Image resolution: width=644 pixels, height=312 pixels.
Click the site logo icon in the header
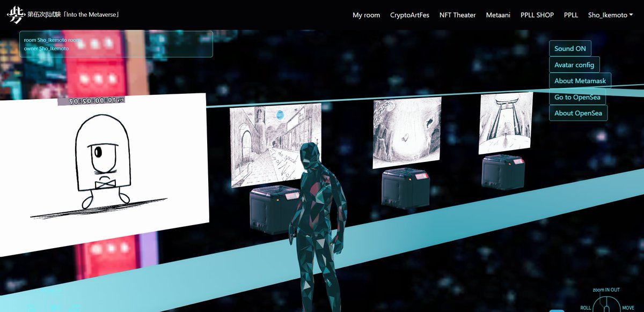pyautogui.click(x=16, y=15)
